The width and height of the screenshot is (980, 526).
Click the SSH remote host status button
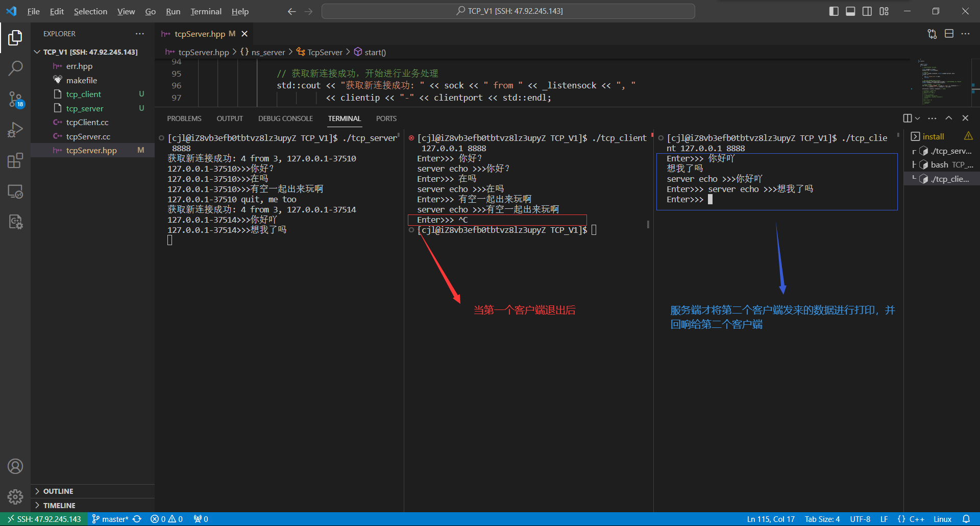pyautogui.click(x=43, y=519)
